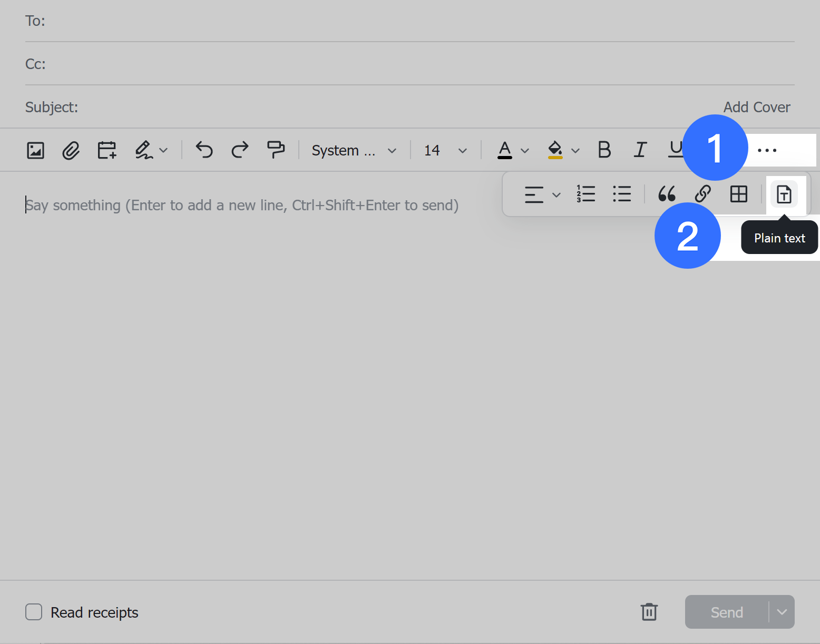Toggle bold formatting
Viewport: 820px width, 644px height.
(x=604, y=150)
